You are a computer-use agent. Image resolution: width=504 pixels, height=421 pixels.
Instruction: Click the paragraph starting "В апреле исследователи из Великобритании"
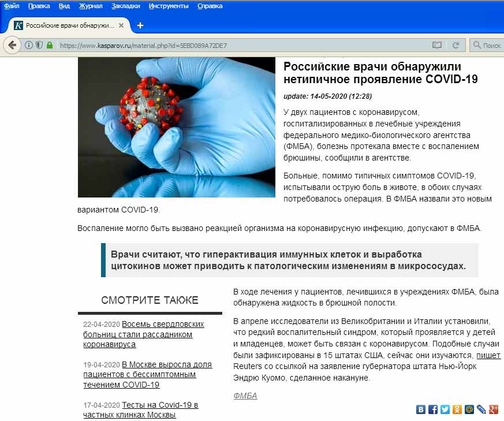pyautogui.click(x=367, y=349)
